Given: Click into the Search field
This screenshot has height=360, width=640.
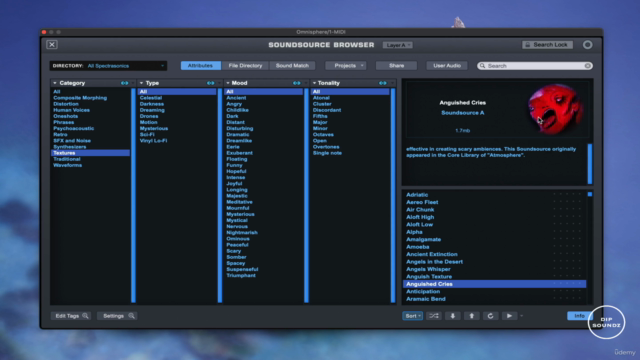Looking at the screenshot, I should point(535,66).
